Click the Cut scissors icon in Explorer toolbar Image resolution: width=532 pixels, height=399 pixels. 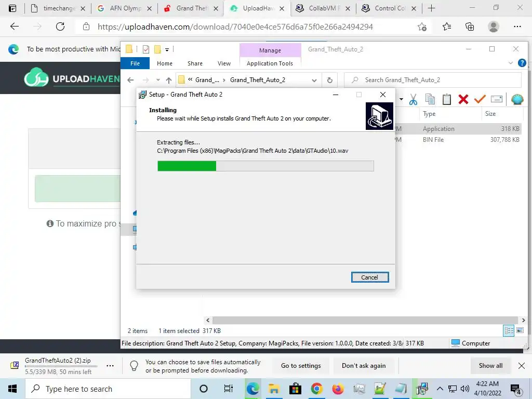[413, 99]
